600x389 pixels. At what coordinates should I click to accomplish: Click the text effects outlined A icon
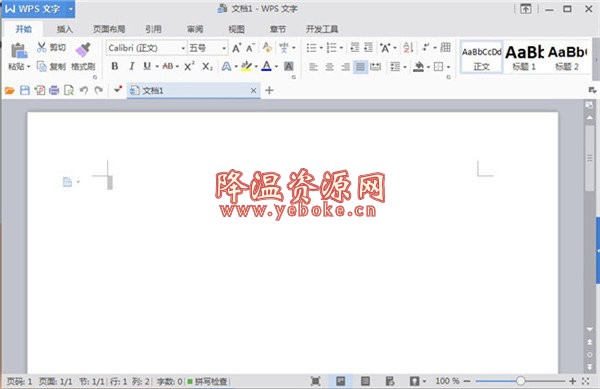click(226, 67)
